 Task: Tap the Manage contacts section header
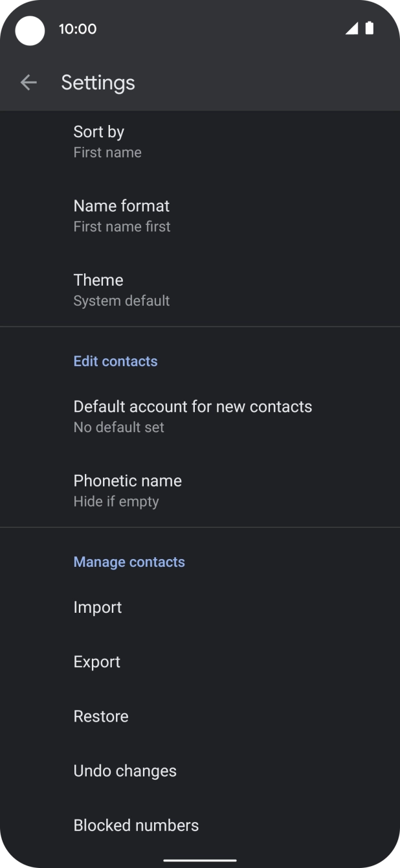click(x=129, y=562)
